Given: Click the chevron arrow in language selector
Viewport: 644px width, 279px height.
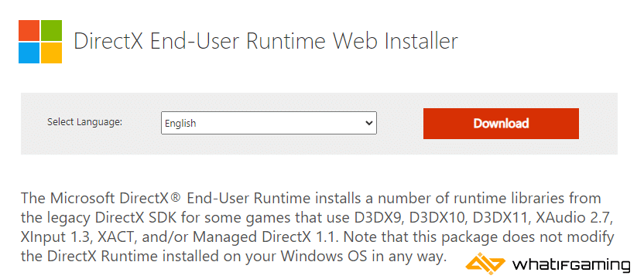Looking at the screenshot, I should coord(368,123).
